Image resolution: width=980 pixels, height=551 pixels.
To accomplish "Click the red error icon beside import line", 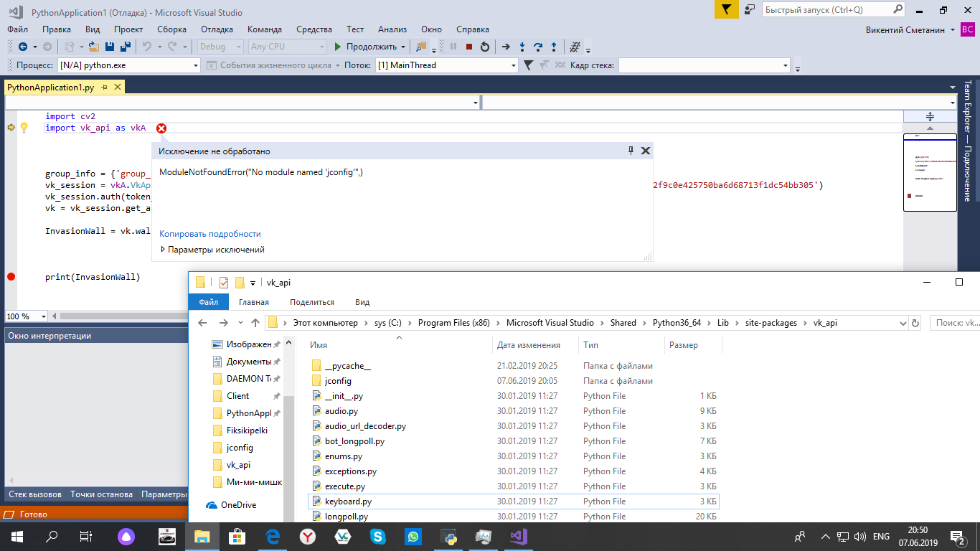I will [x=161, y=128].
